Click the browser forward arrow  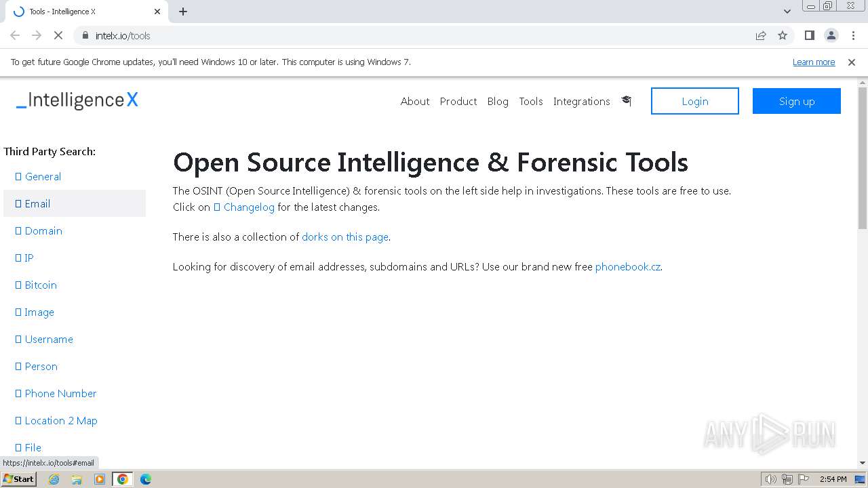(37, 35)
